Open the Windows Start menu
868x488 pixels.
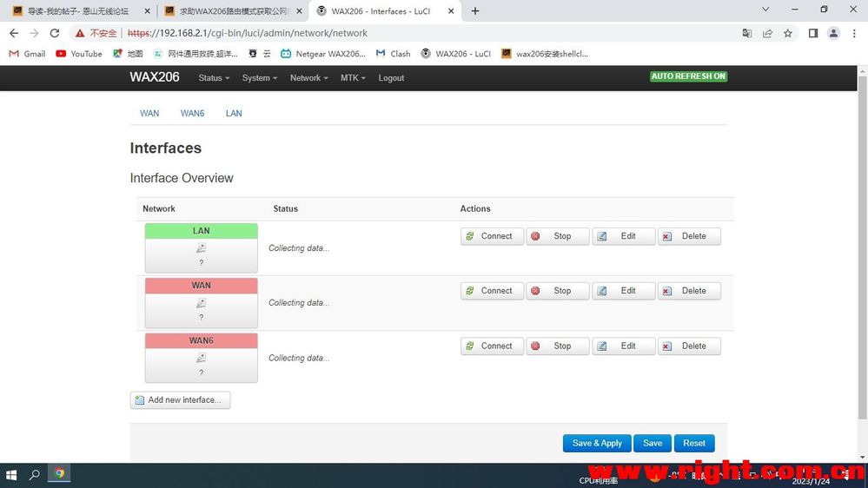11,475
